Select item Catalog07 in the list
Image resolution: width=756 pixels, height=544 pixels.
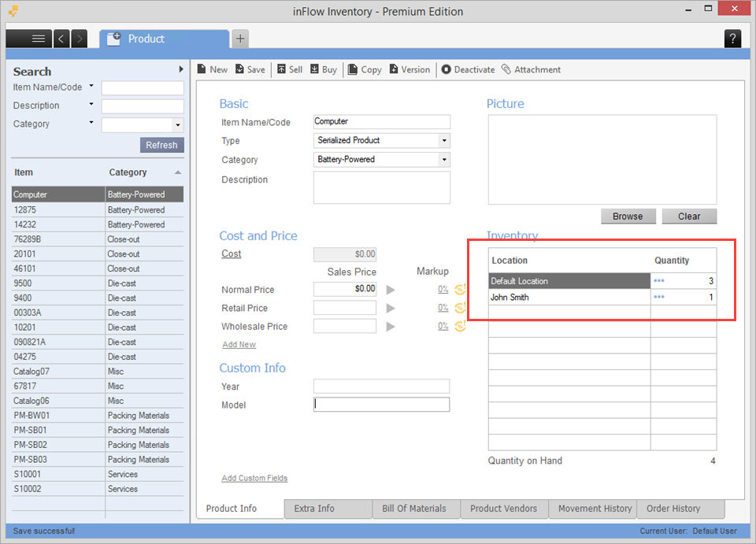[98, 371]
